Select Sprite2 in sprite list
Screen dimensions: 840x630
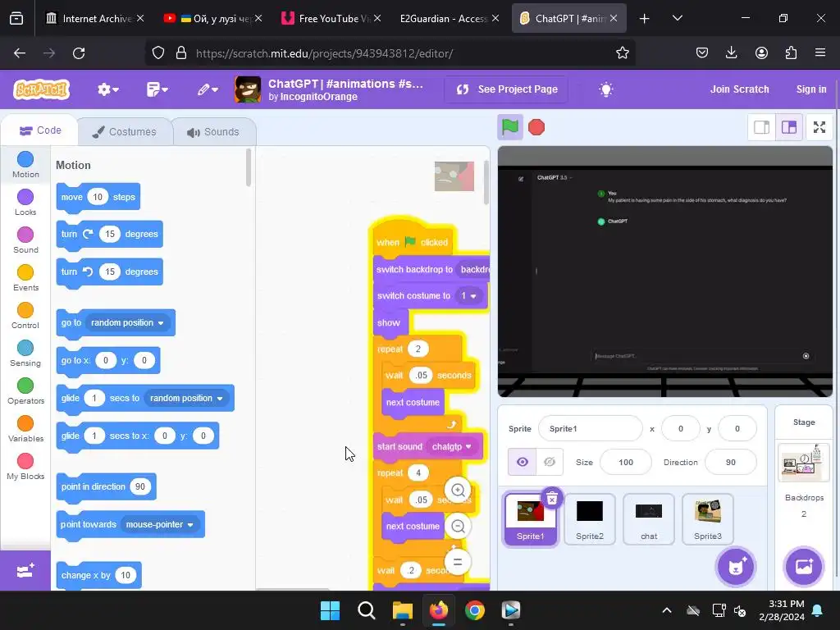click(x=589, y=519)
